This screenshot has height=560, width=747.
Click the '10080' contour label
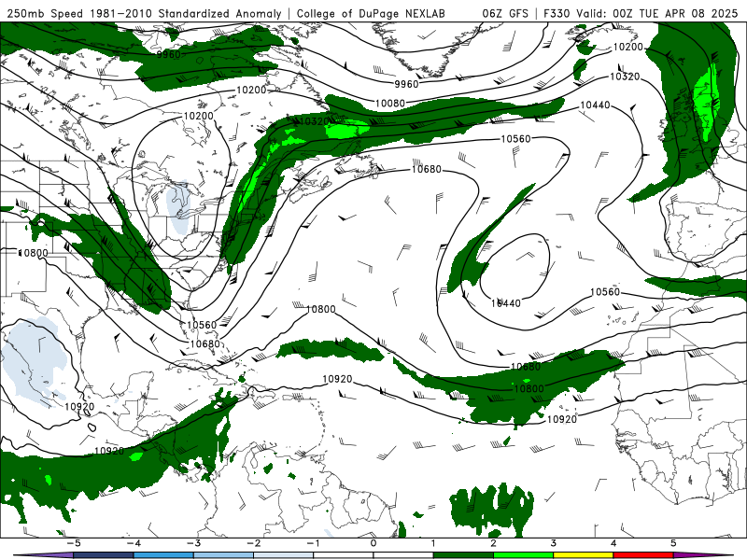(x=390, y=104)
